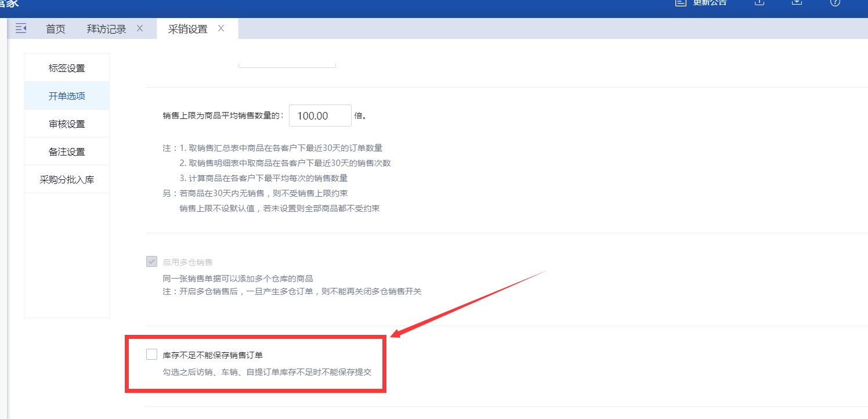
Task: Open 审核设置 in the left menu
Action: [67, 124]
